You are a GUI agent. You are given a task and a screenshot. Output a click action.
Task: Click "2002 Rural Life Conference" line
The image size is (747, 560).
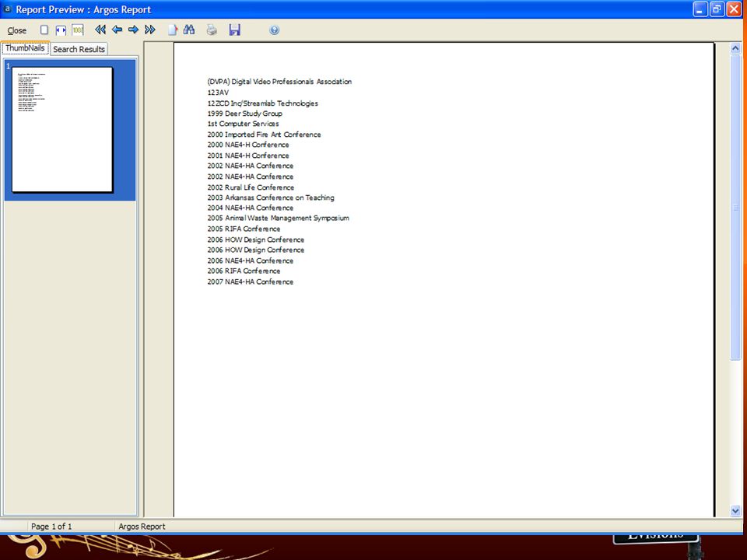(x=251, y=187)
